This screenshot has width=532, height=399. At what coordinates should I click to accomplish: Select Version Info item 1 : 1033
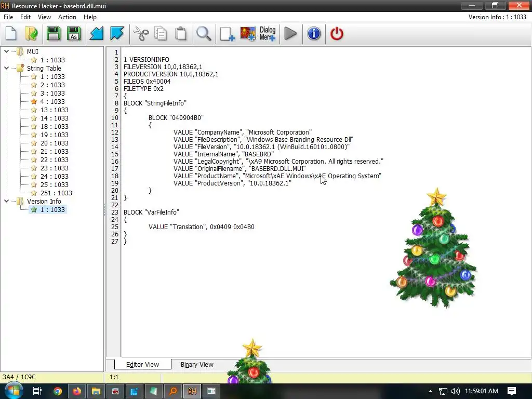[52, 210]
